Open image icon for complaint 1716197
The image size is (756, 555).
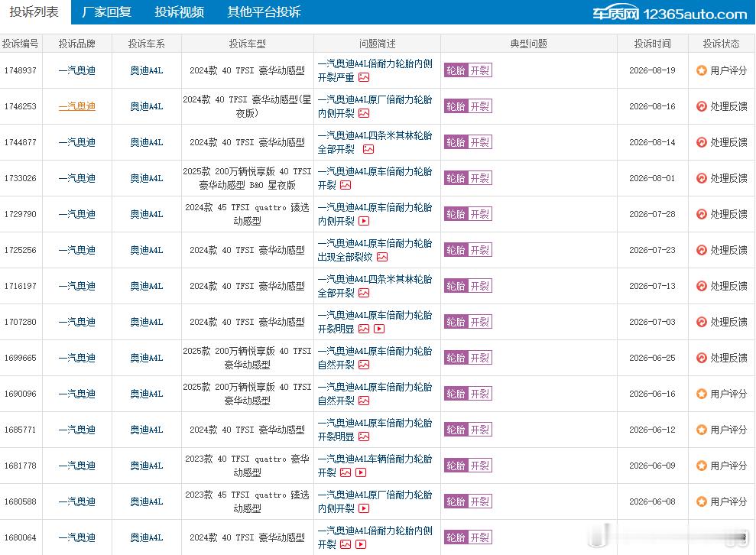pyautogui.click(x=364, y=293)
